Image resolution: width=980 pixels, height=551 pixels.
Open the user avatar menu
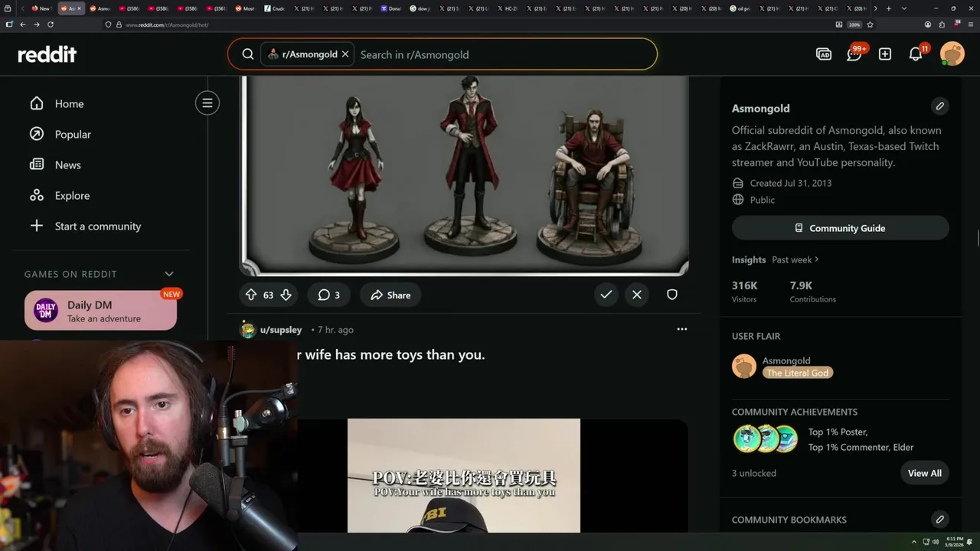[x=952, y=54]
